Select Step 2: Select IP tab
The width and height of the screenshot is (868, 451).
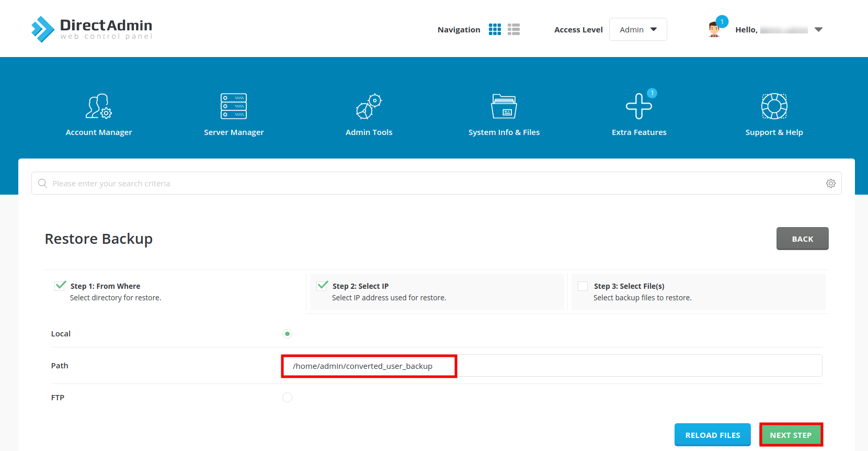(437, 292)
